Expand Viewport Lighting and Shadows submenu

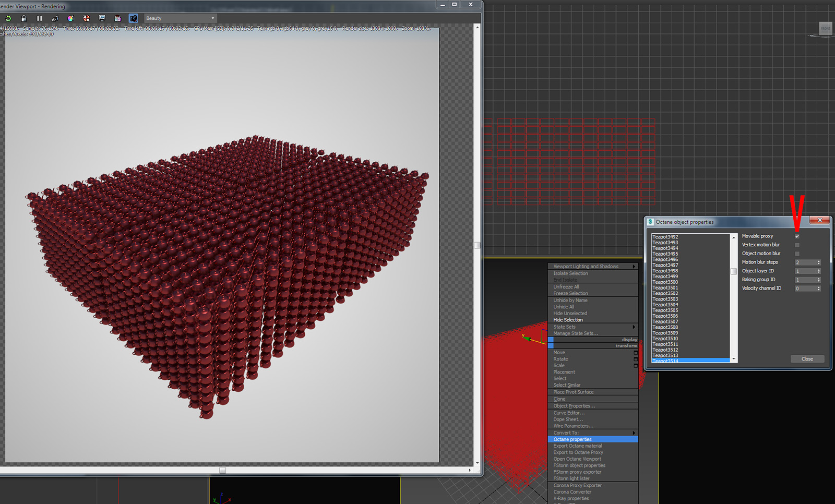pos(593,267)
